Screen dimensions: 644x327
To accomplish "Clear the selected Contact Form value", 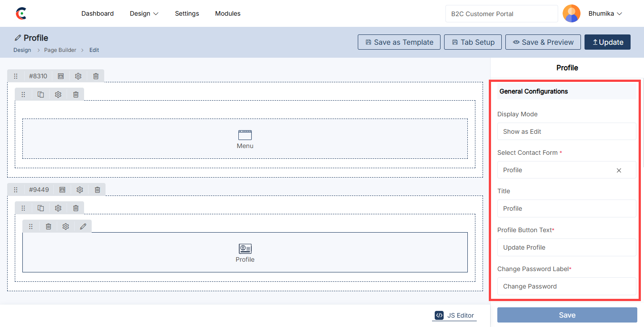I will 619,170.
